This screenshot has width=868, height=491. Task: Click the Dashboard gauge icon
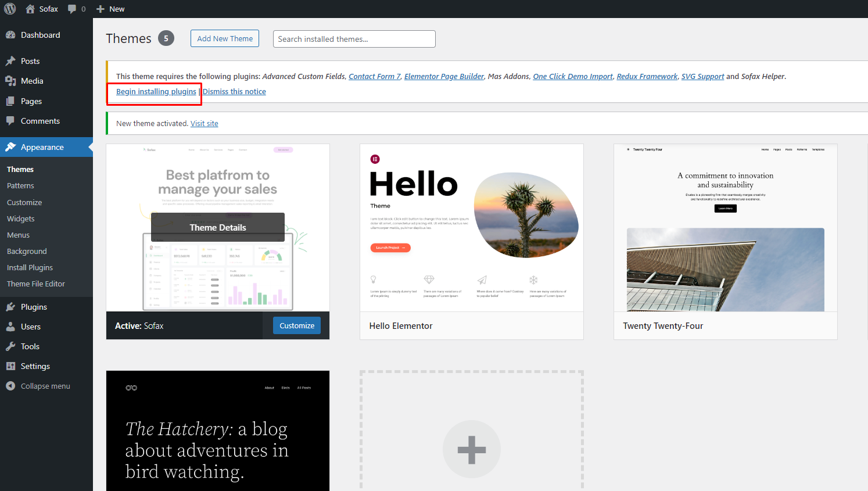click(10, 35)
